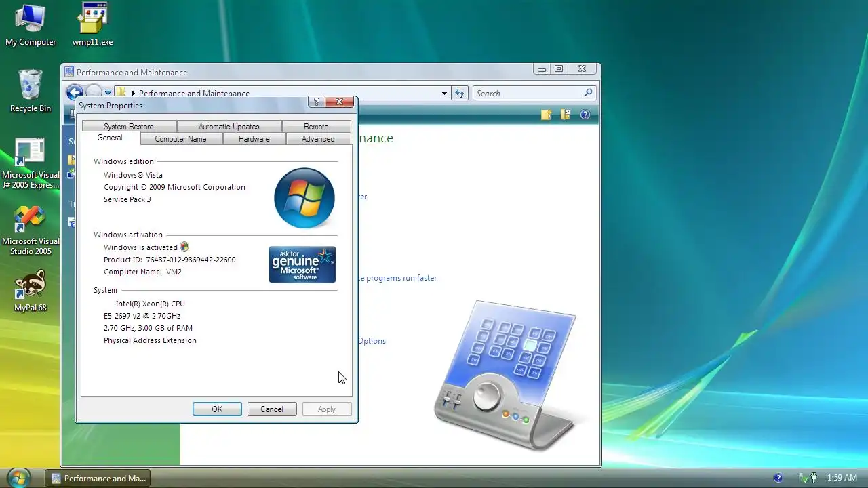The height and width of the screenshot is (488, 868).
Task: Select the General tab
Action: [x=110, y=138]
